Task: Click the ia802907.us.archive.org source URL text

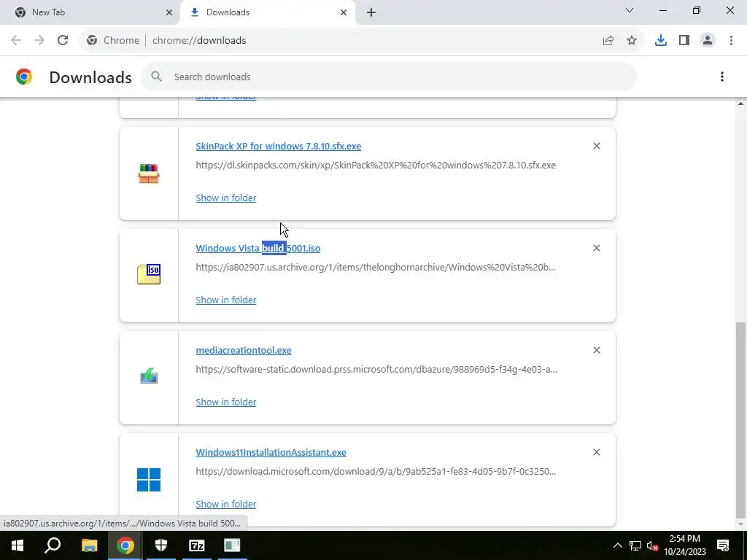Action: (376, 267)
